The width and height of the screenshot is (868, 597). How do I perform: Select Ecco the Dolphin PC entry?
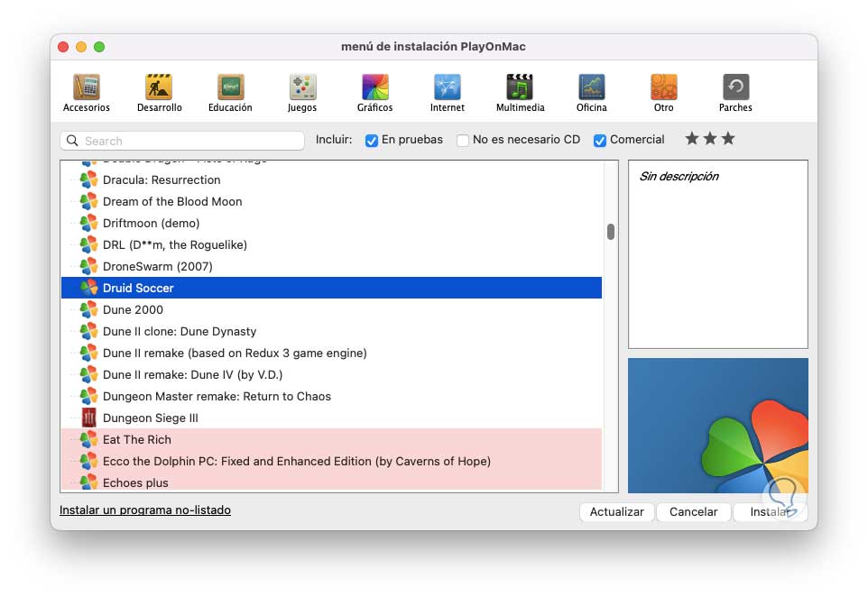pyautogui.click(x=331, y=461)
